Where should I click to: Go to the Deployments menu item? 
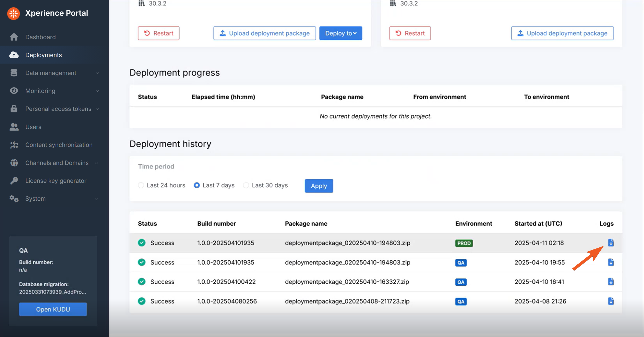pyautogui.click(x=43, y=55)
